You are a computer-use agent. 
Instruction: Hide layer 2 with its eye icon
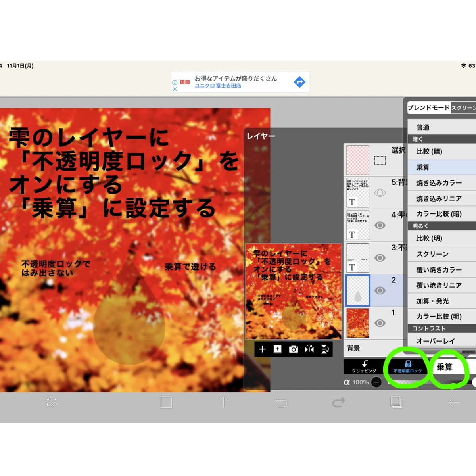point(380,290)
